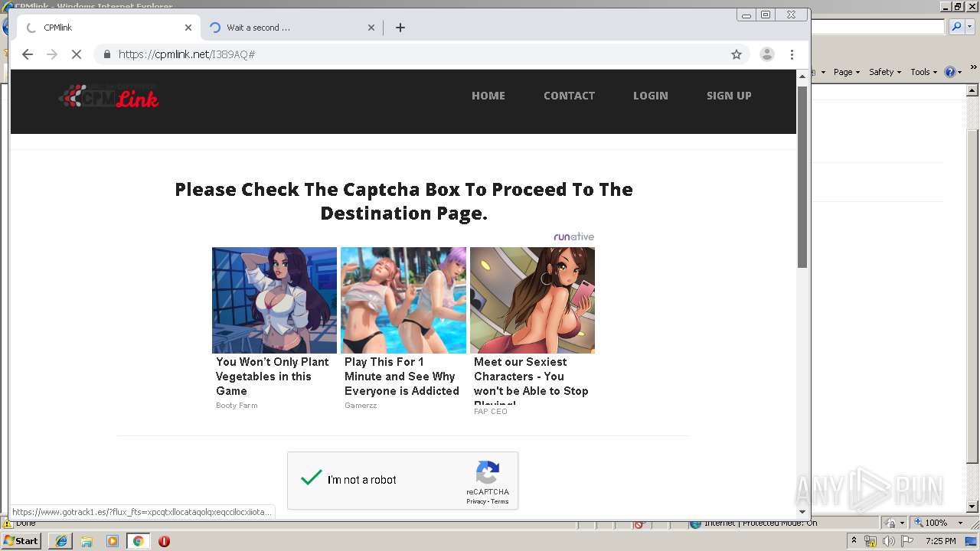The image size is (980, 551).
Task: Open the LOGIN nav item
Action: point(650,96)
